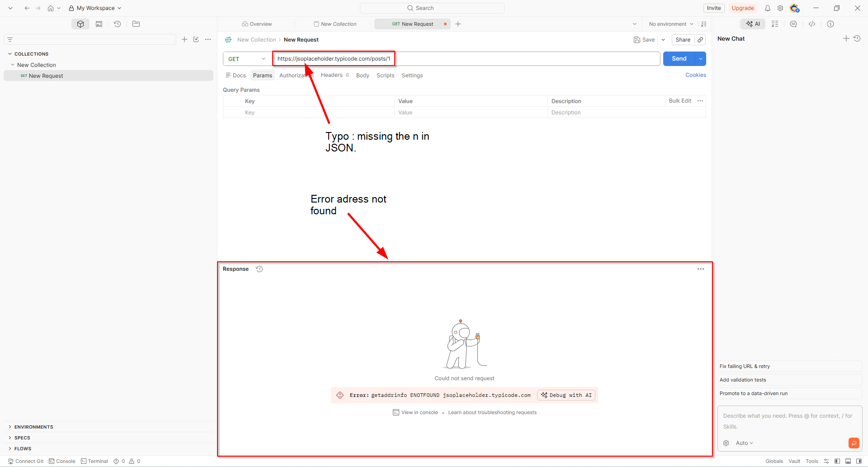Open the Body request tab

tap(363, 75)
